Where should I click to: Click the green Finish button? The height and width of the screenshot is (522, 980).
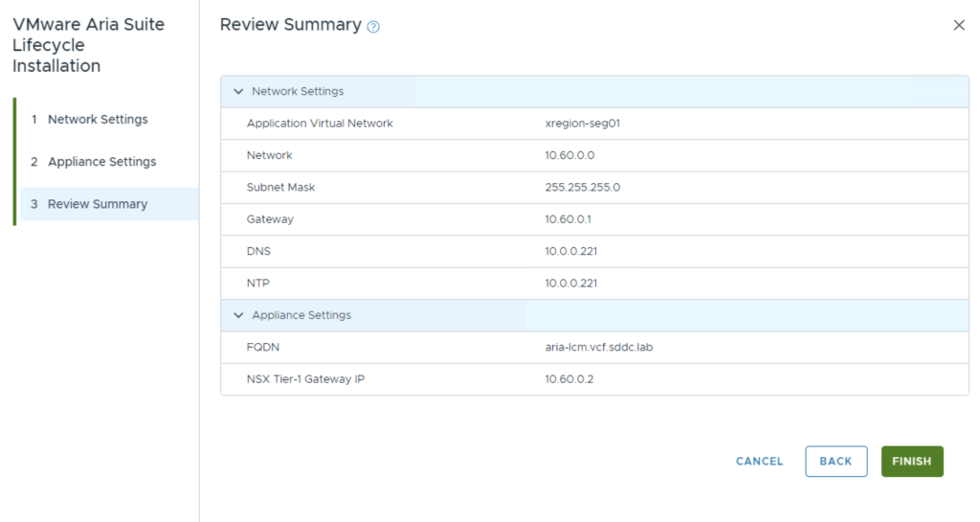point(911,462)
